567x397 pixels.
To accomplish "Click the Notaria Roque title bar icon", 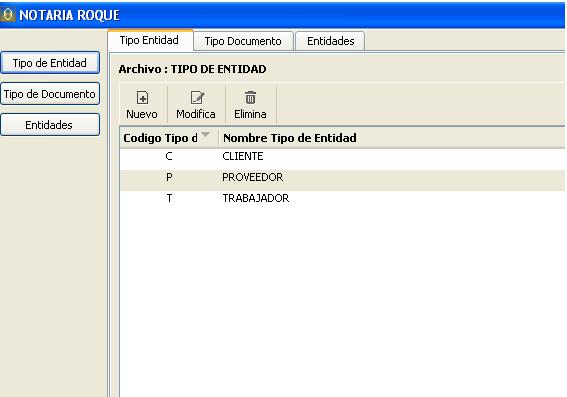I will coord(8,15).
